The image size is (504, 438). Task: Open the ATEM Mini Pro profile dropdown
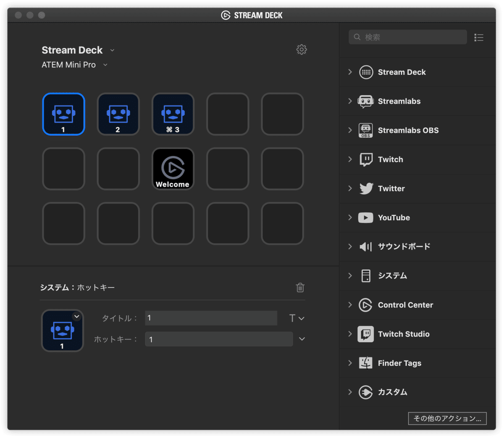pos(105,65)
